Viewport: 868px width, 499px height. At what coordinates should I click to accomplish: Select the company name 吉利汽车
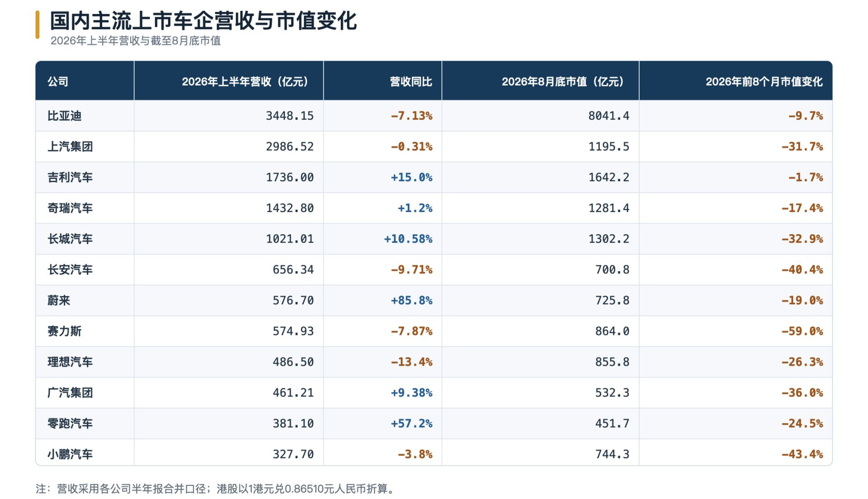pyautogui.click(x=70, y=177)
